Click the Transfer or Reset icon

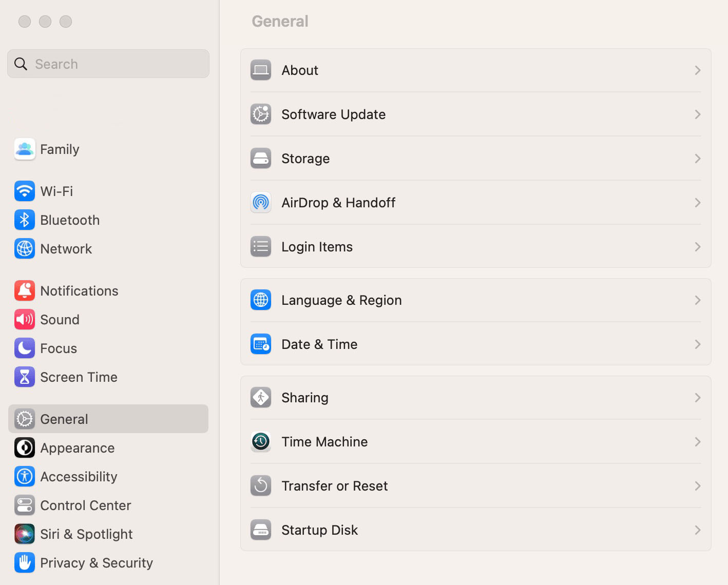261,486
